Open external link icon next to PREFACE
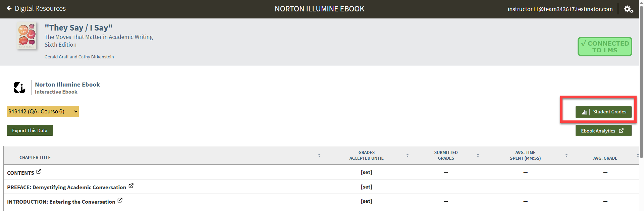The image size is (644, 211). (x=131, y=186)
